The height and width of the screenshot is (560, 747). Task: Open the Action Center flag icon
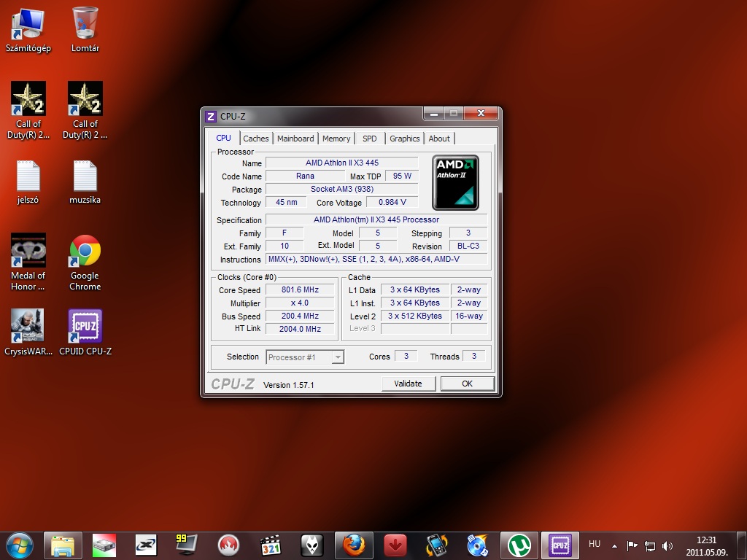click(x=632, y=545)
